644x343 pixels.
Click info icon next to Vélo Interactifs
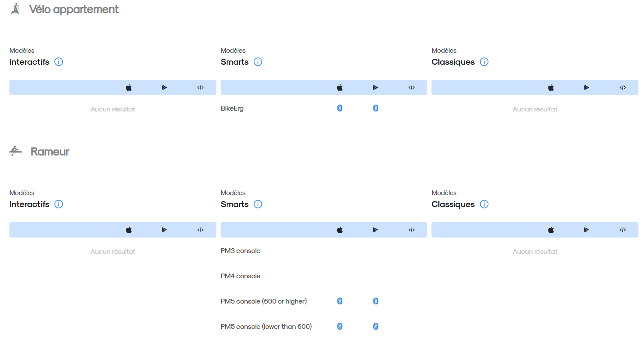59,62
